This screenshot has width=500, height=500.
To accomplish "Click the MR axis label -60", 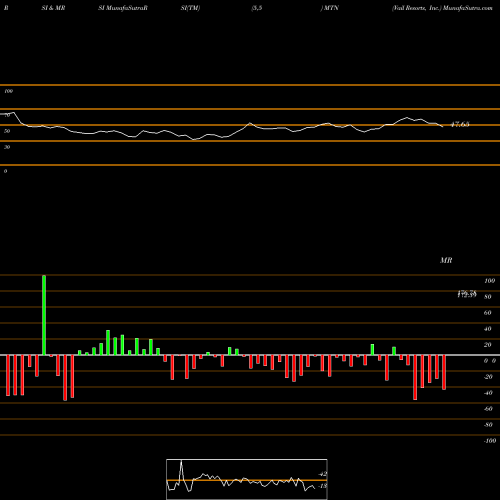I will click(488, 409).
